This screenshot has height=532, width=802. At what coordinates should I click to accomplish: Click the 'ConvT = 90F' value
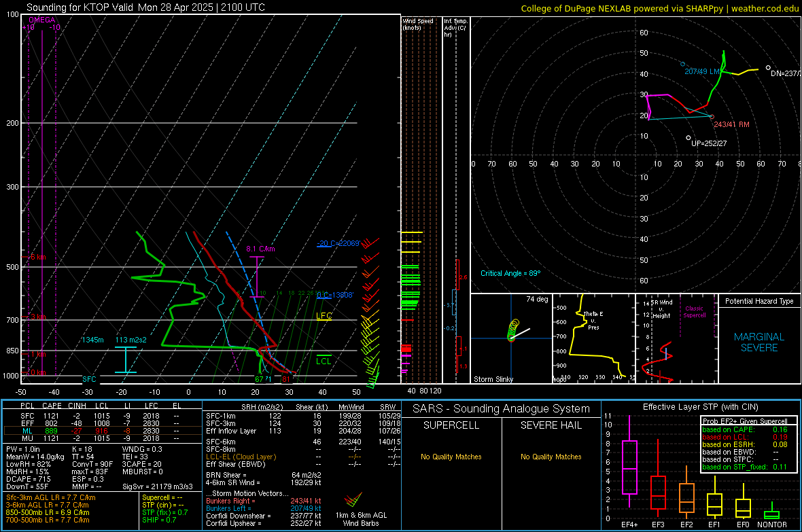coord(92,464)
